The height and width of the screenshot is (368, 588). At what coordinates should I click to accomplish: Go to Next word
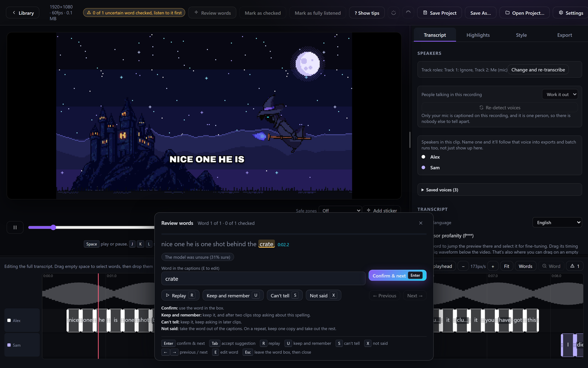[415, 295]
